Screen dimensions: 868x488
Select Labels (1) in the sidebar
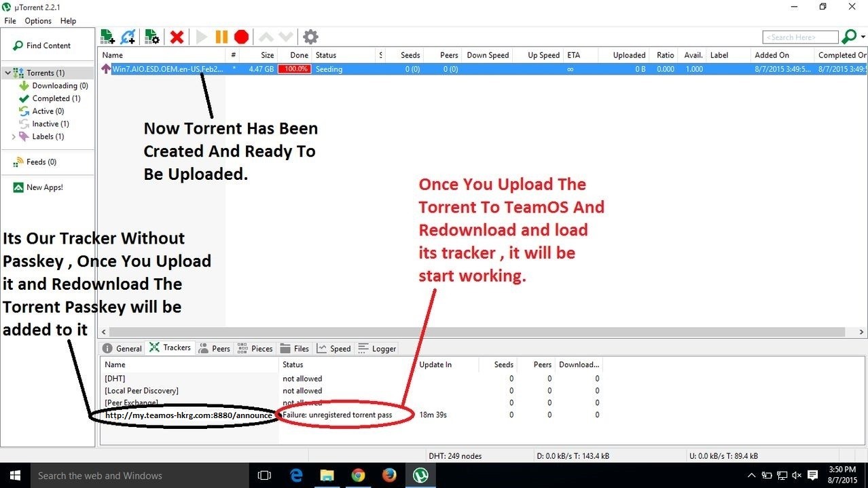click(x=42, y=136)
